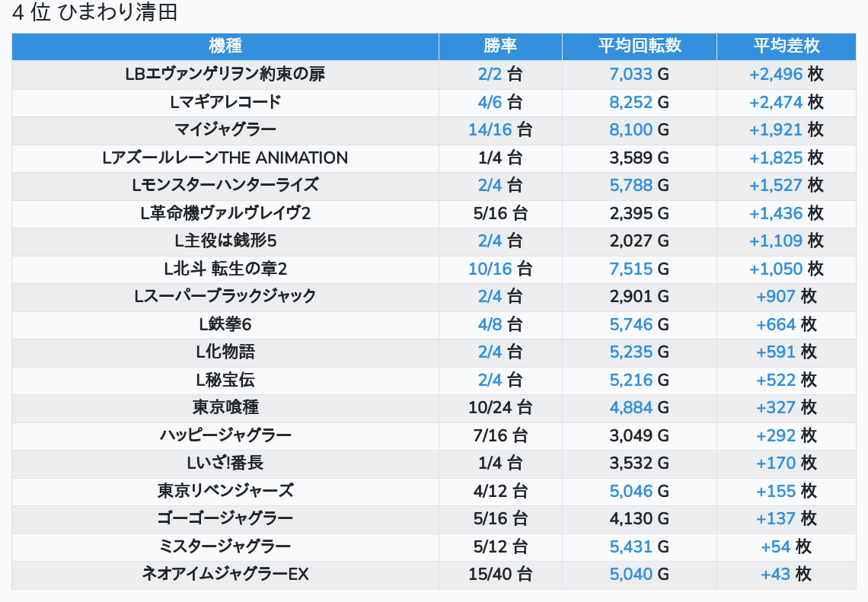The height and width of the screenshot is (602, 868).
Task: Click the +2,496 枚 average difference value
Action: tap(786, 74)
